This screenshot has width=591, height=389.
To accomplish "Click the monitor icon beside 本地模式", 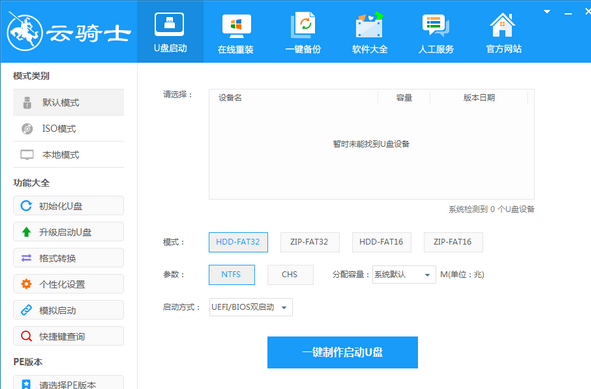I will click(x=27, y=155).
